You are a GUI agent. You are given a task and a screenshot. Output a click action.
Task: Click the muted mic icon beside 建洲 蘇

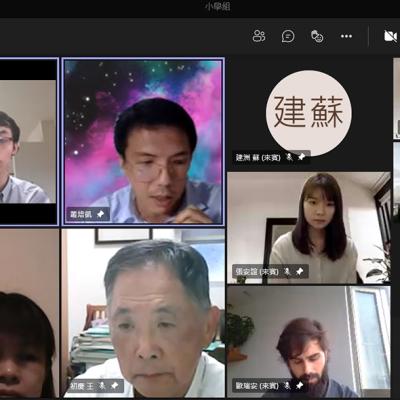(290, 157)
